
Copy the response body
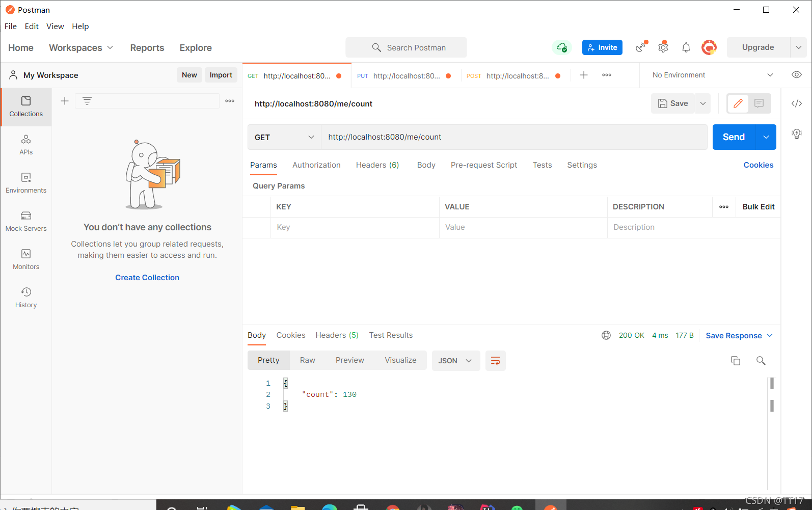point(736,361)
